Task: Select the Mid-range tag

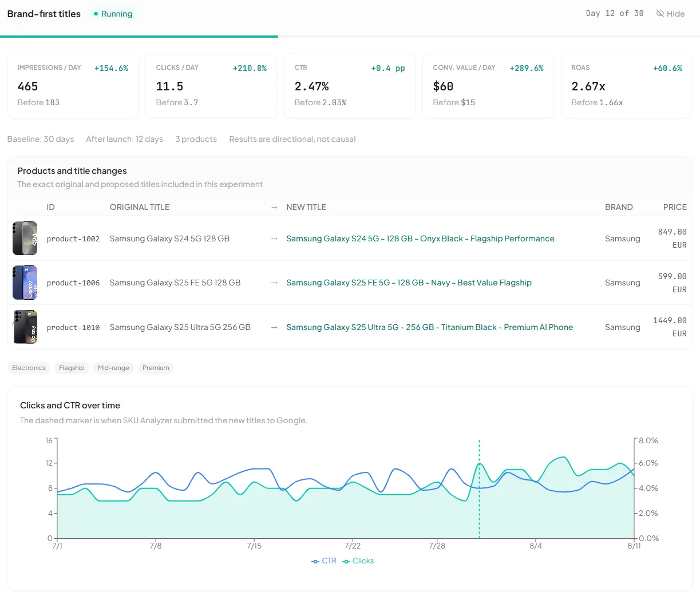Action: pyautogui.click(x=113, y=368)
